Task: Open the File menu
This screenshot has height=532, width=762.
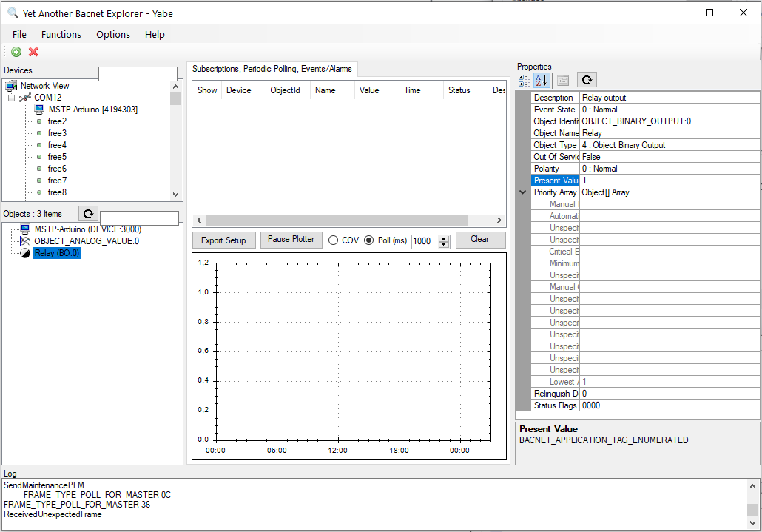Action: point(19,35)
